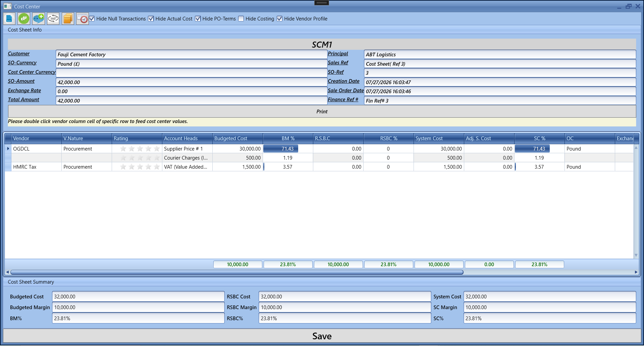Click the grid's scroll left arrow

(7, 272)
